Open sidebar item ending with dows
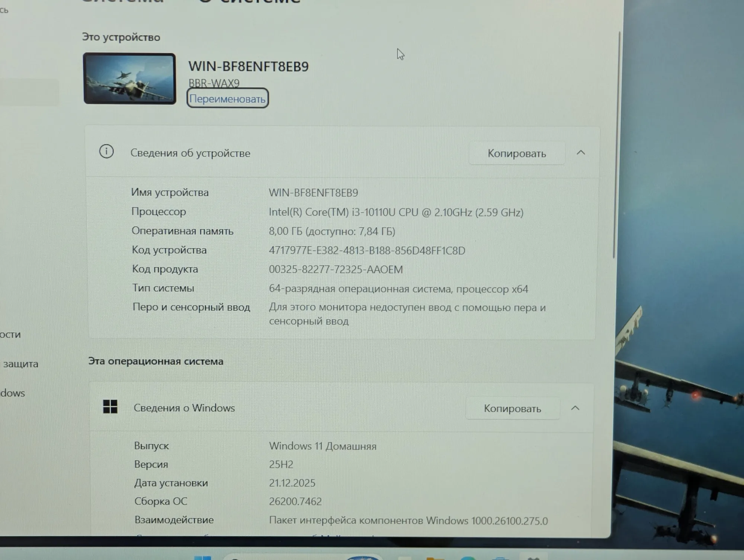This screenshot has height=560, width=744. [x=12, y=393]
